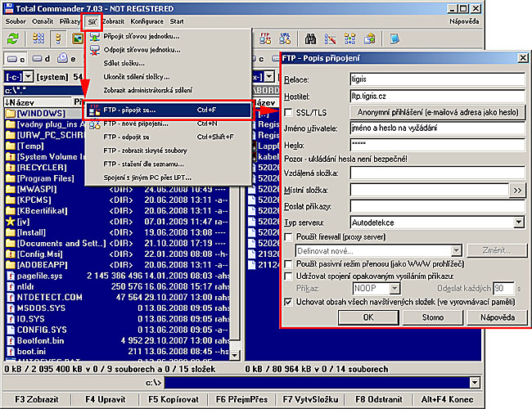
Task: Select the brief view toolbar icon
Action: click(x=38, y=38)
